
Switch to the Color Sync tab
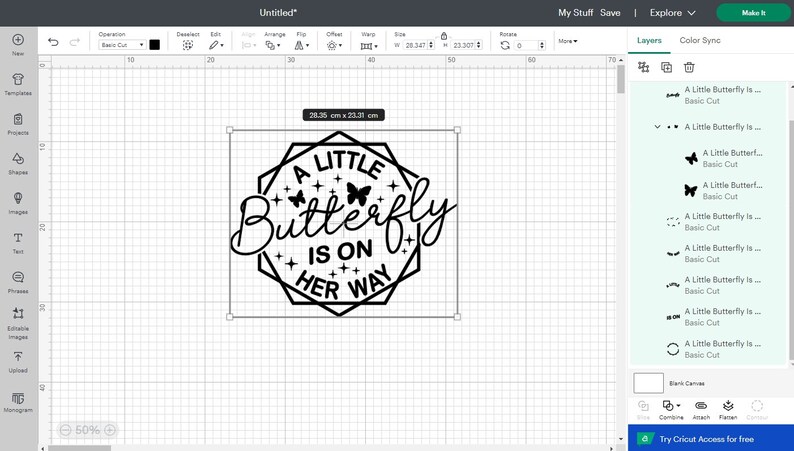700,40
